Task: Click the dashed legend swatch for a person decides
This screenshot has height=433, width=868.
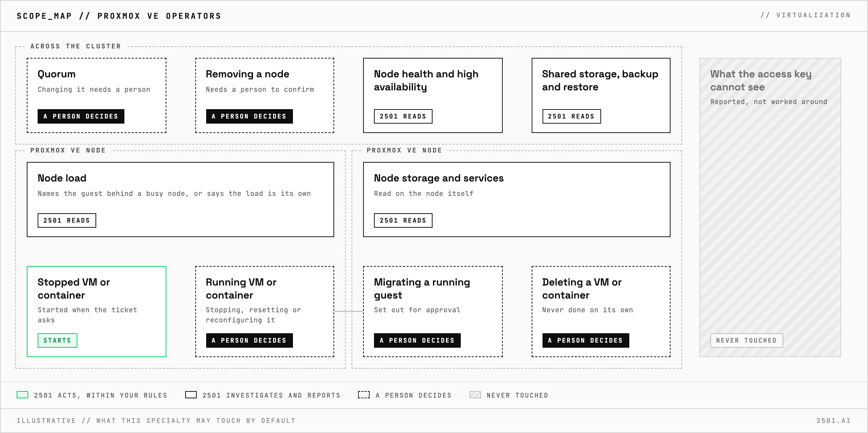Action: (x=364, y=395)
